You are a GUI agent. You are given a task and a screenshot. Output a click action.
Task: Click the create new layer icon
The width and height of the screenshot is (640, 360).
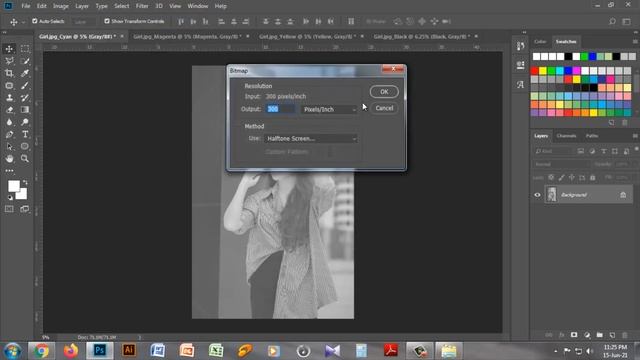pos(612,335)
